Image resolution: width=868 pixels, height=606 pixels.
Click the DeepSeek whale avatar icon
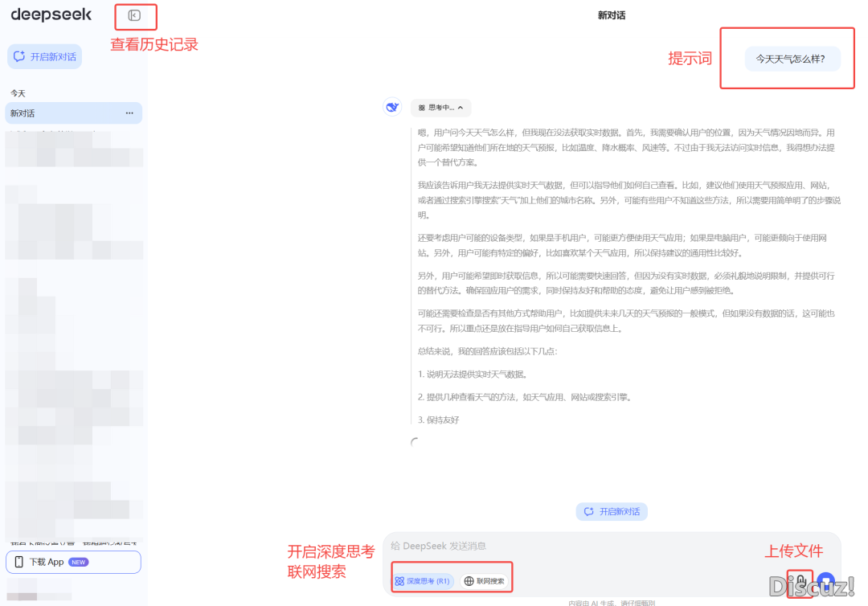click(x=392, y=107)
